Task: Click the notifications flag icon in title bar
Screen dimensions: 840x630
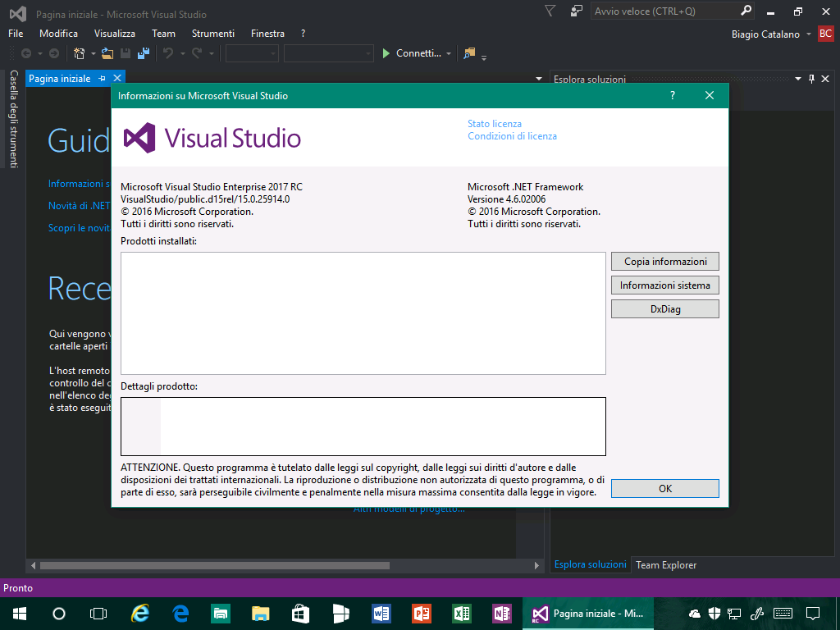Action: pos(550,11)
